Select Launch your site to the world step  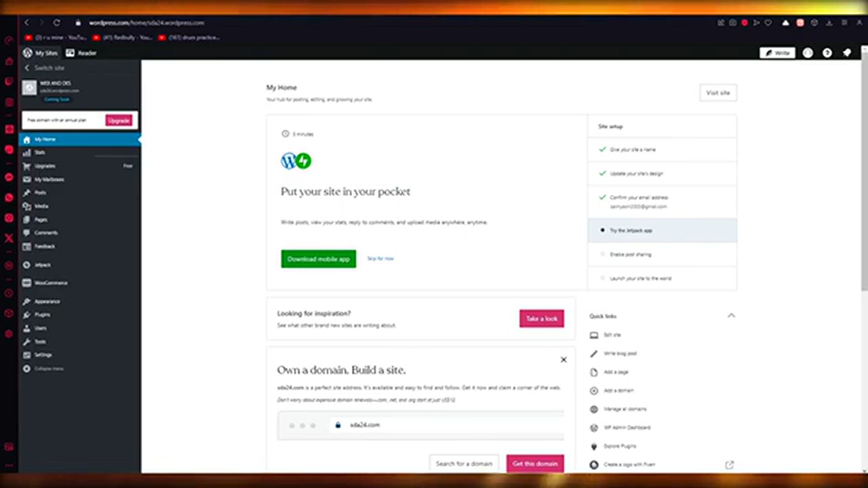(662, 278)
